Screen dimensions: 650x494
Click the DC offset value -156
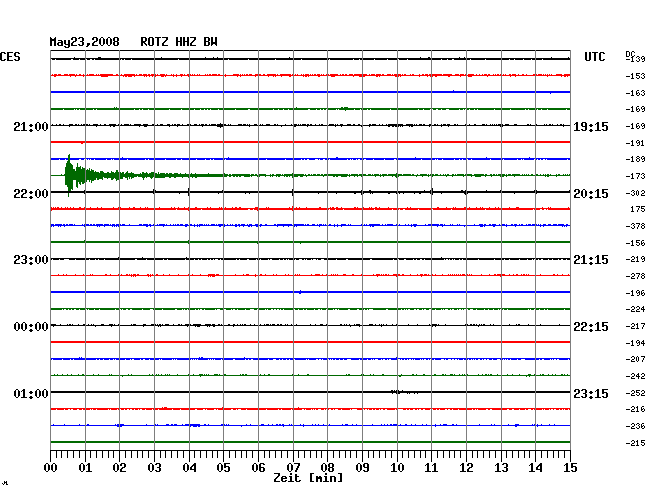tap(635, 243)
